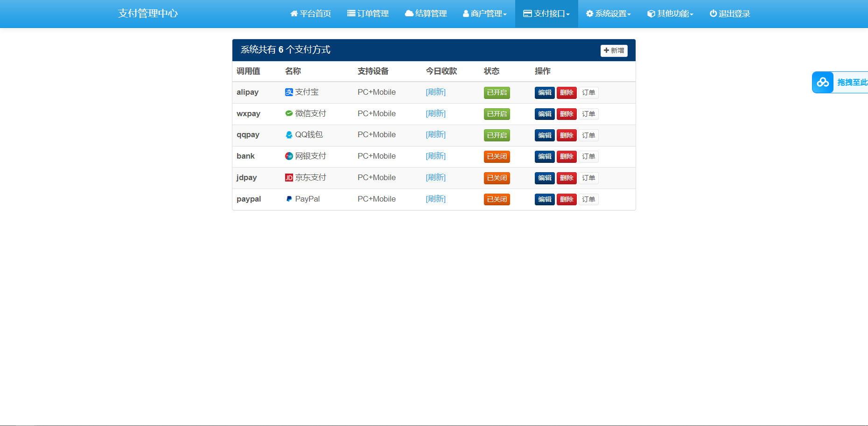Click the 操作 column header
868x426 pixels.
point(542,71)
